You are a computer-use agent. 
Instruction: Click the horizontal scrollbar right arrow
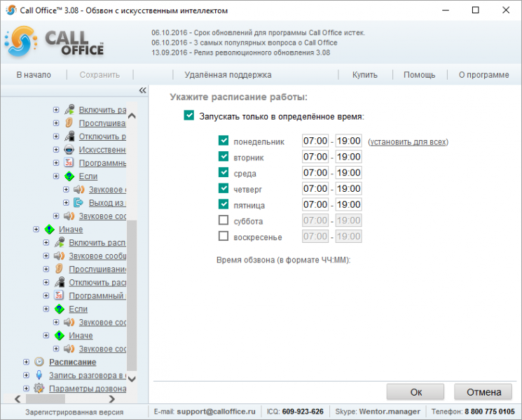click(112, 399)
